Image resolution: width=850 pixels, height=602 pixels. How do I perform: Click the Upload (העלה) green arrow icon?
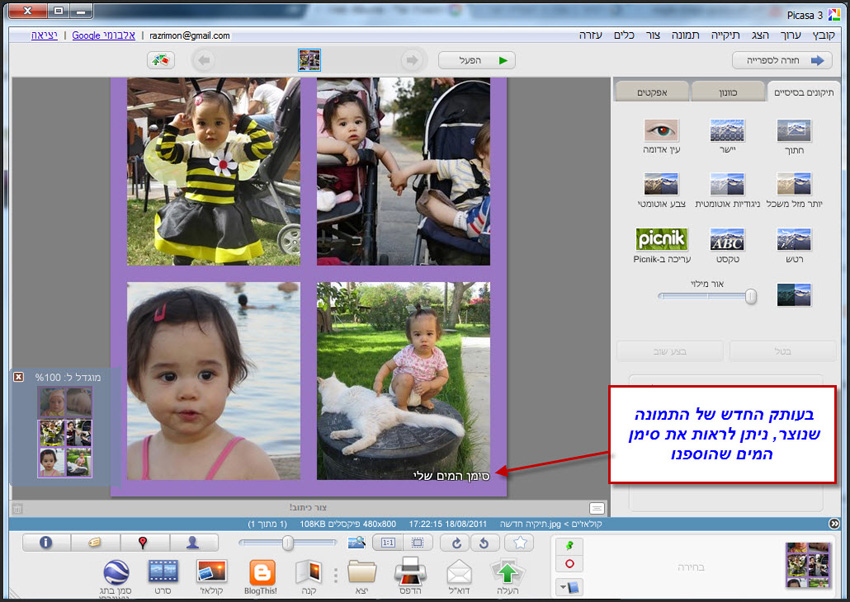(x=507, y=572)
